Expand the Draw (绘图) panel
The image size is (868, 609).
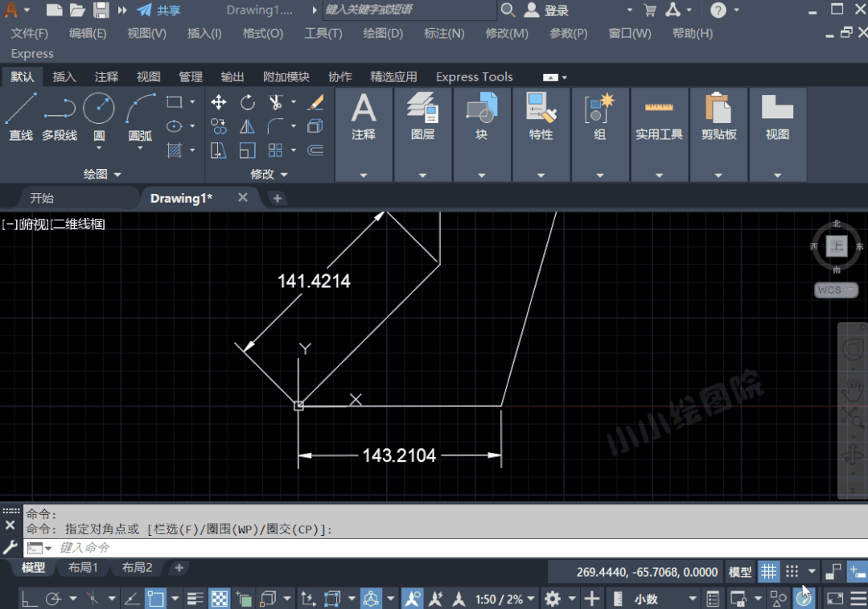(102, 174)
